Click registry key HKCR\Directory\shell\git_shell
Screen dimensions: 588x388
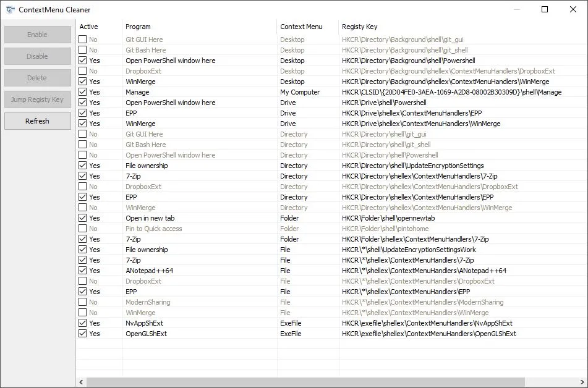tap(386, 145)
